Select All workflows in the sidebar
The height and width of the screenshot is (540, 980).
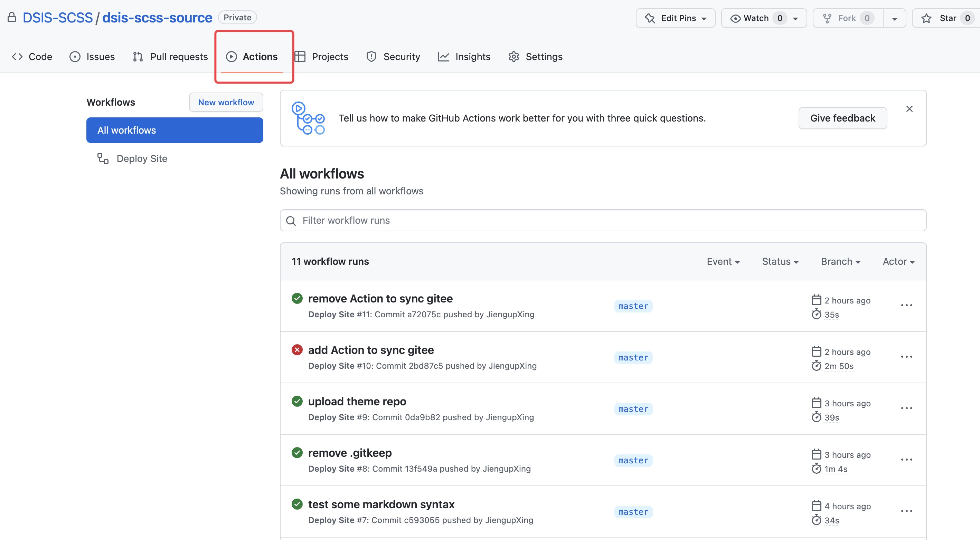175,131
